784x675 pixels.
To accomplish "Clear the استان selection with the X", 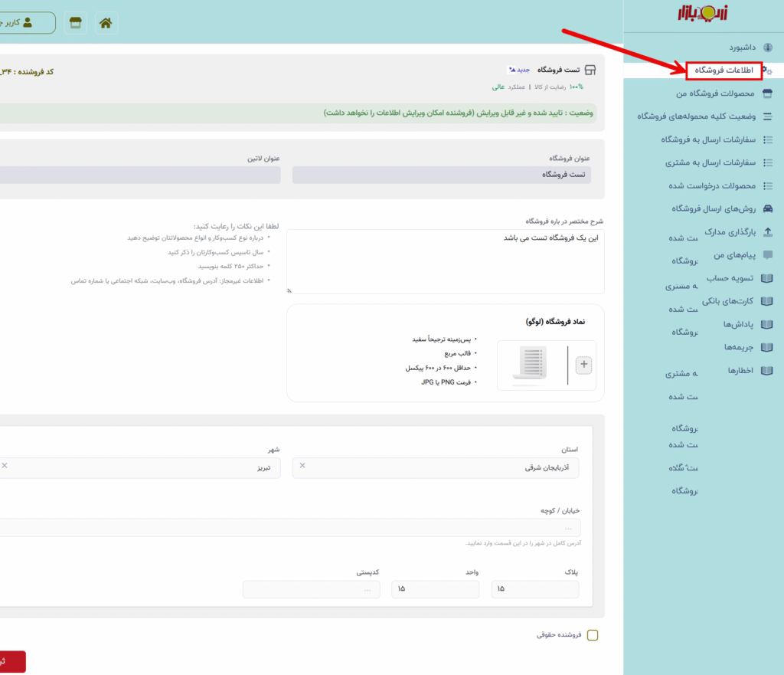I will 302,466.
